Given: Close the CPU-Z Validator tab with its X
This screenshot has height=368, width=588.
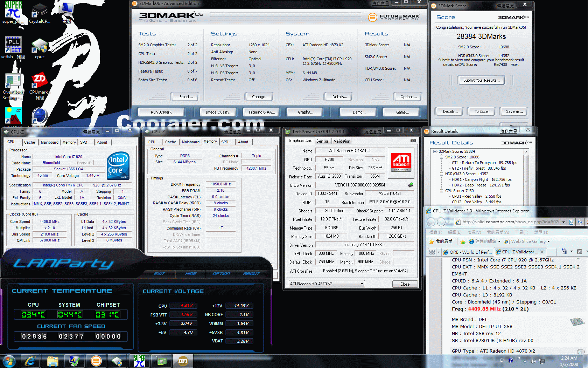Looking at the screenshot, I should 542,252.
